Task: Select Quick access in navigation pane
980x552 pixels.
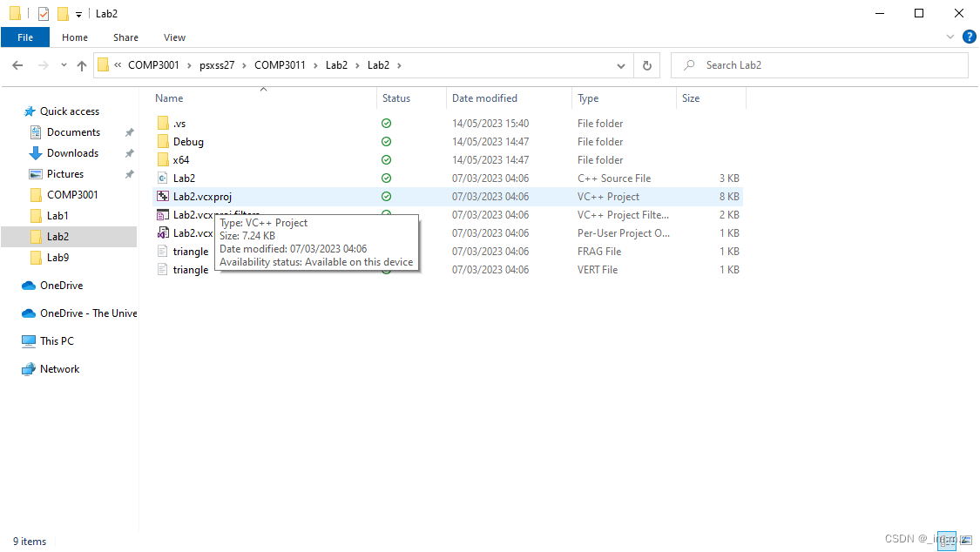Action: 70,111
